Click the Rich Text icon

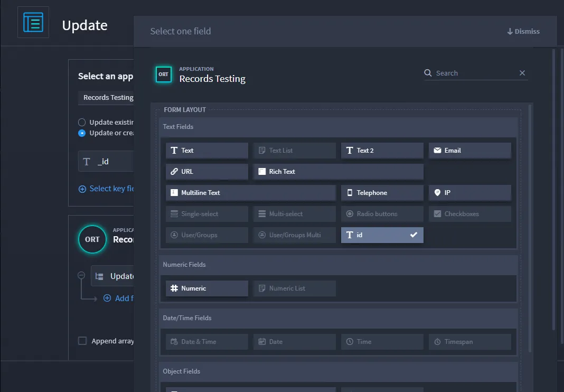(x=262, y=172)
